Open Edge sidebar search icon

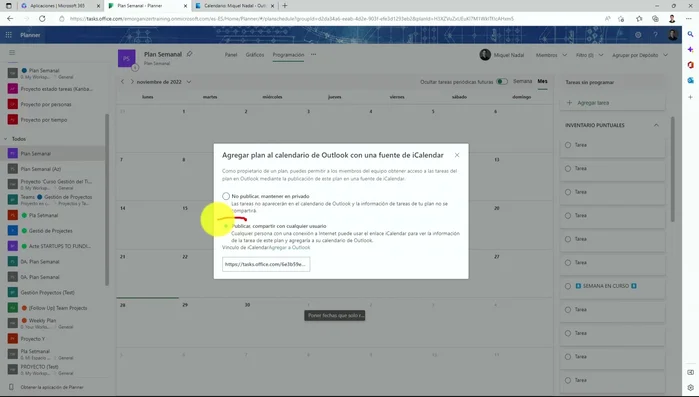pyautogui.click(x=691, y=34)
